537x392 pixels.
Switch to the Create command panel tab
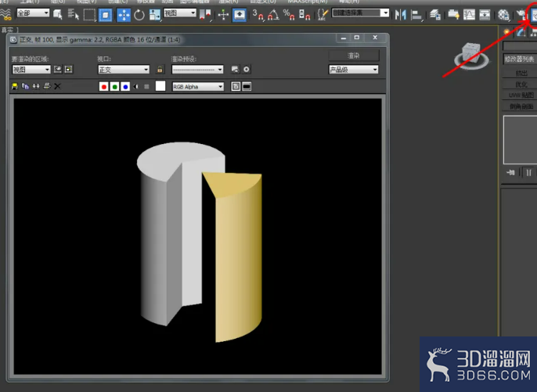[507, 32]
